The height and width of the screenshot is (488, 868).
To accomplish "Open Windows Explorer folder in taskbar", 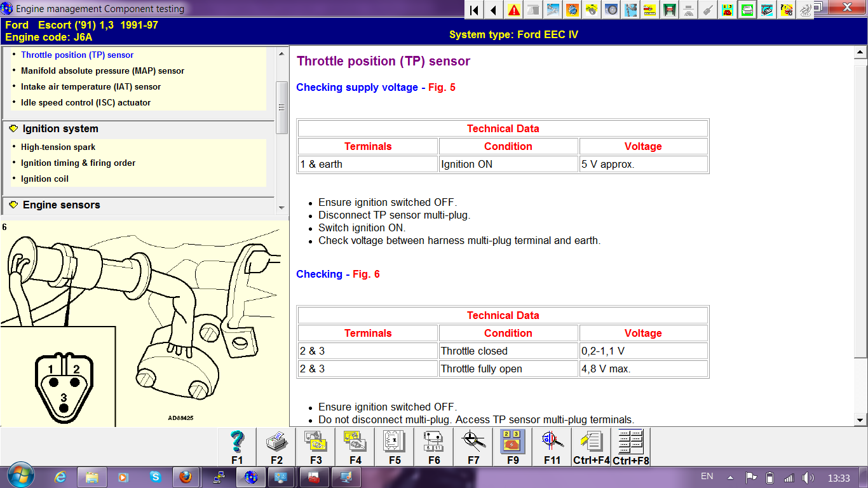I will point(92,477).
